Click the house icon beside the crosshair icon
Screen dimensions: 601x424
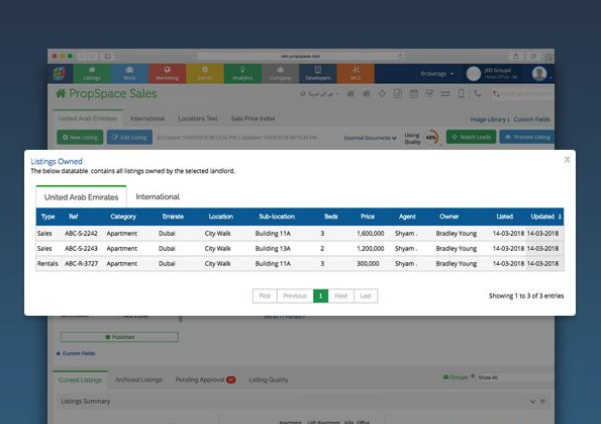pyautogui.click(x=366, y=94)
